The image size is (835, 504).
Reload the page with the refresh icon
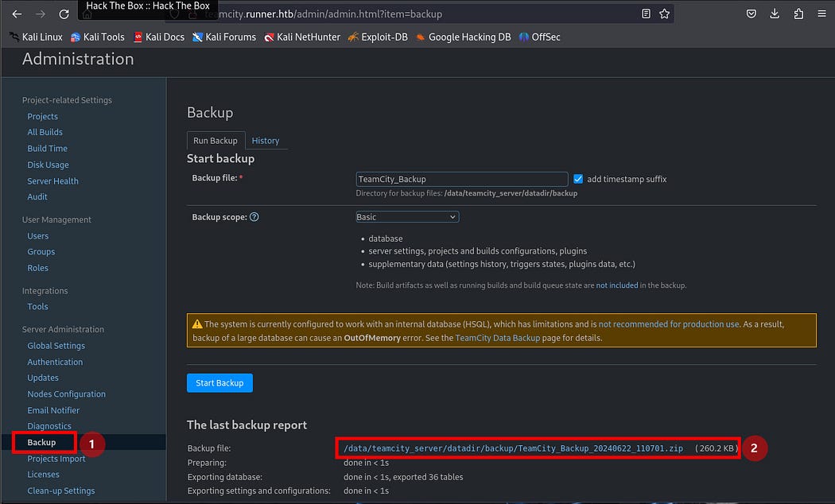coord(64,14)
